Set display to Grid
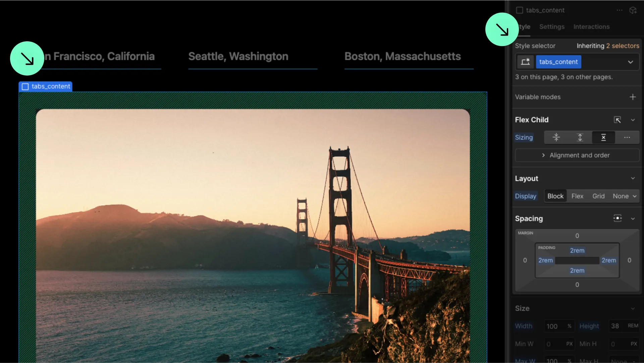The width and height of the screenshot is (644, 363). (598, 196)
